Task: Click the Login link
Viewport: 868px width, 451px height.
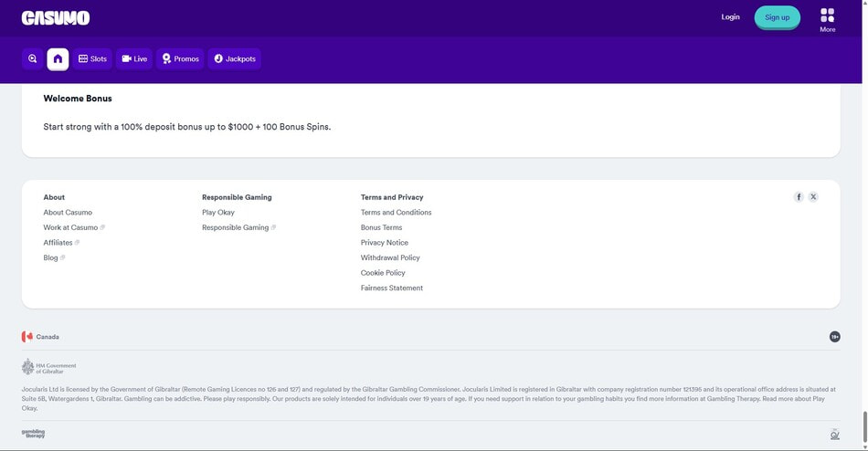Action: point(730,17)
